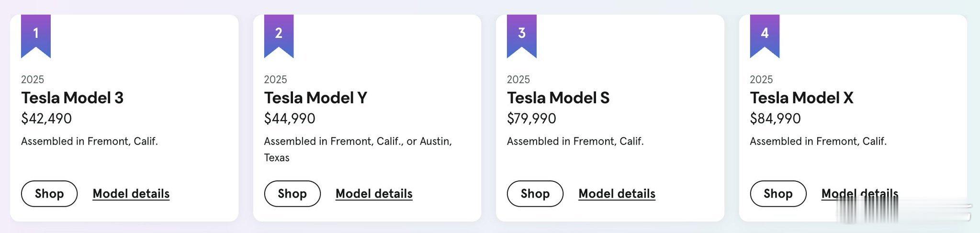Click the number 3 rank ribbon badge

click(x=521, y=34)
